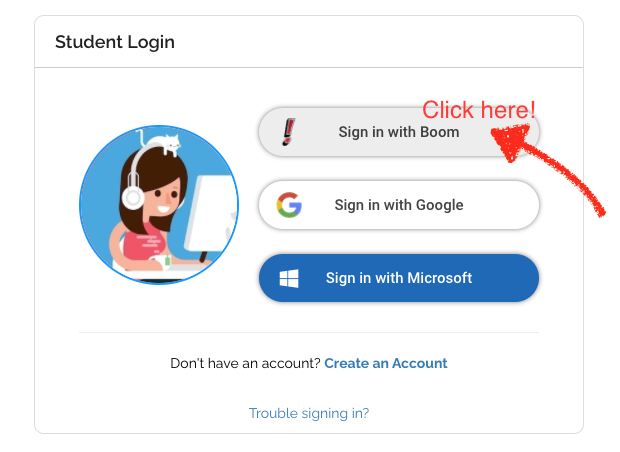This screenshot has width=620, height=452.
Task: Click the computer monitor in the illustration
Action: click(x=210, y=216)
